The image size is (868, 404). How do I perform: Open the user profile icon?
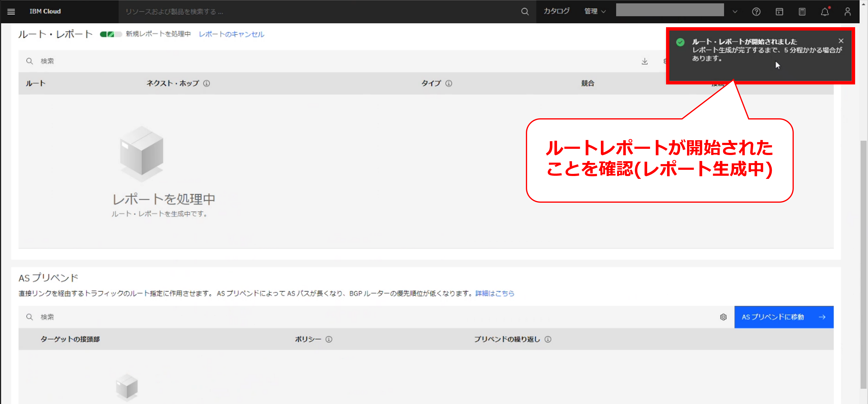click(x=847, y=12)
